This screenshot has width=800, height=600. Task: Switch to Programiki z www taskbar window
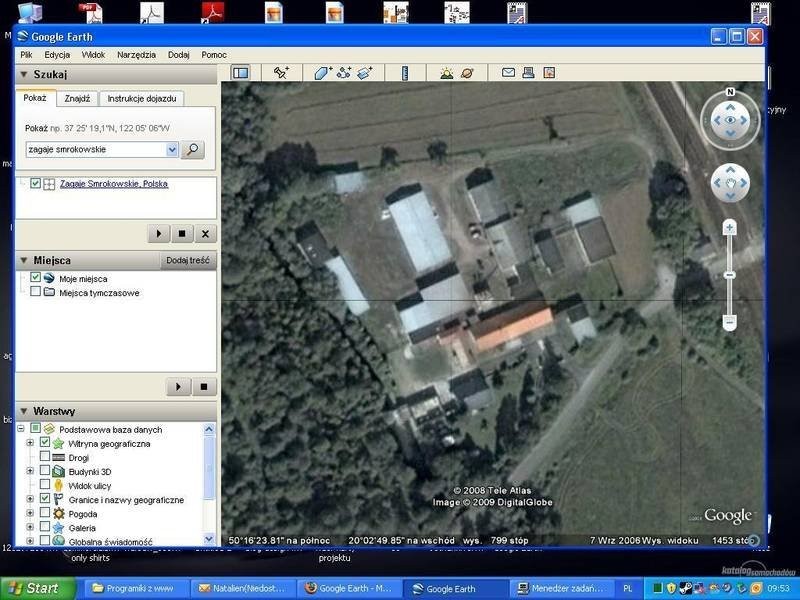pyautogui.click(x=135, y=588)
